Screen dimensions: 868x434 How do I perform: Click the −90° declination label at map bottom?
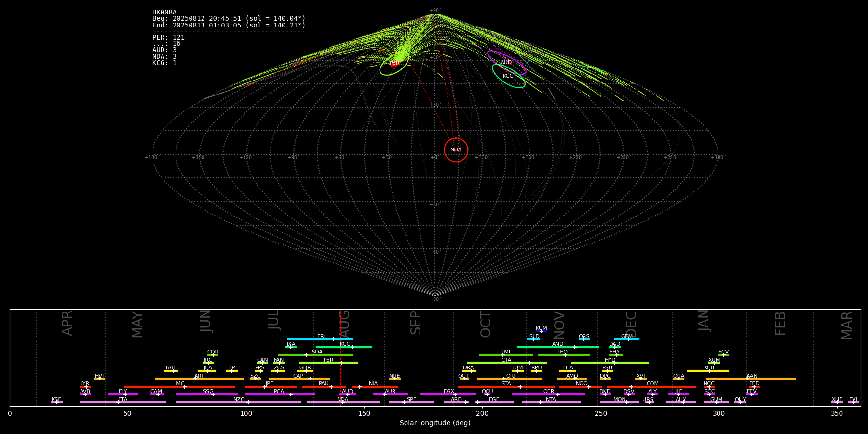point(435,299)
